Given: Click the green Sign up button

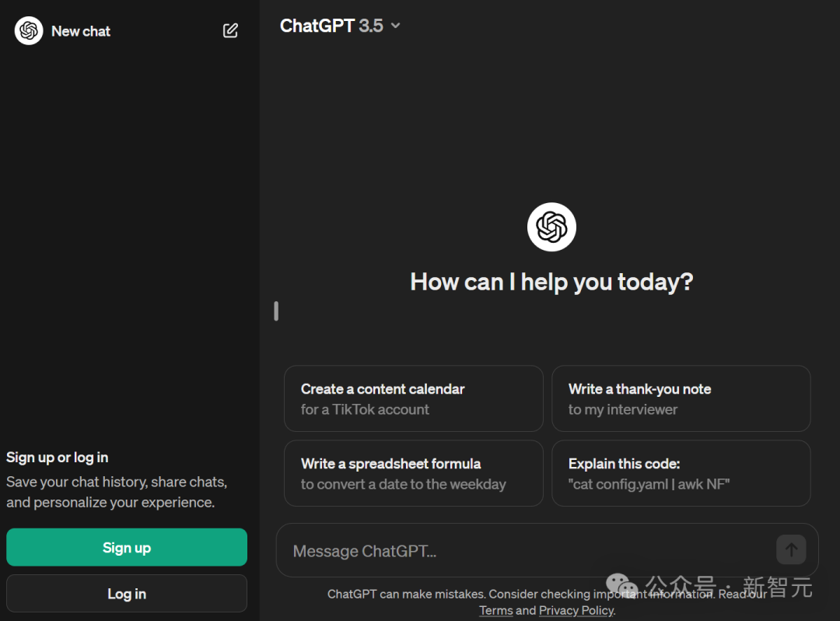Looking at the screenshot, I should click(127, 547).
